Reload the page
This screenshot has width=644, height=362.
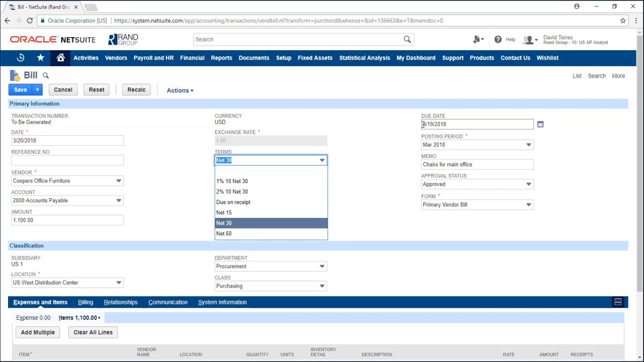point(30,21)
